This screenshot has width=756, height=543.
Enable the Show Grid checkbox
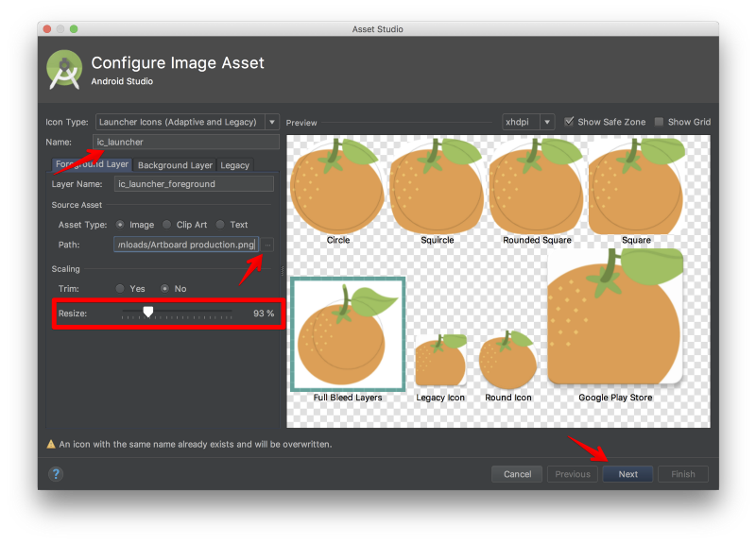pos(660,122)
